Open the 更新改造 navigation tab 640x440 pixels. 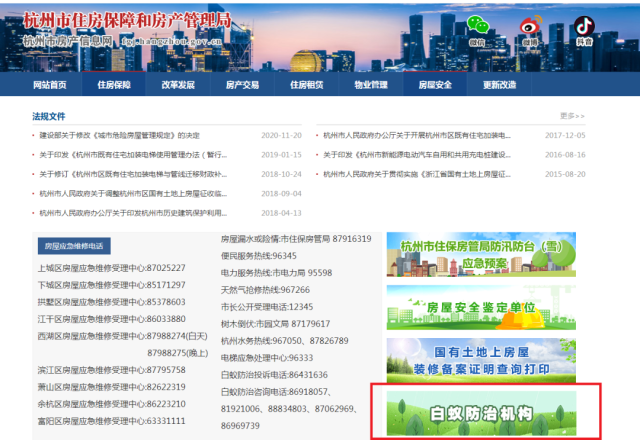click(500, 84)
